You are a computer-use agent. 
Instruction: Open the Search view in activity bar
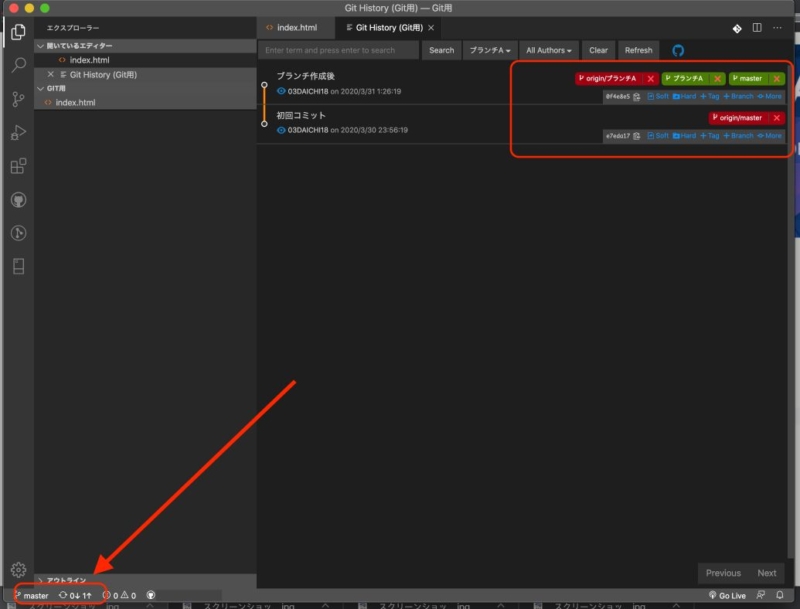tap(18, 65)
